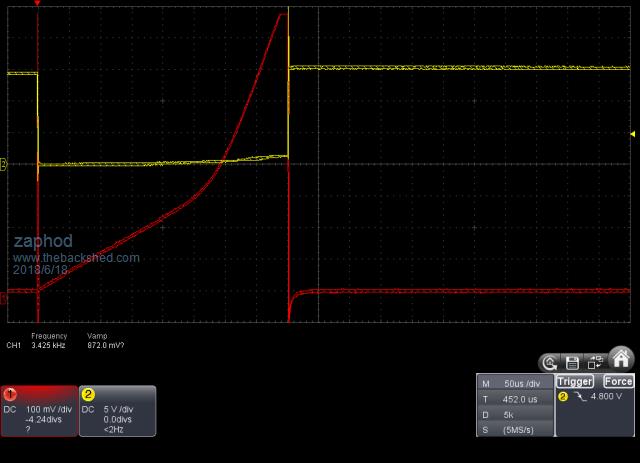640x463 pixels.
Task: Toggle the channel 2 settings panel
Action: pyautogui.click(x=118, y=411)
